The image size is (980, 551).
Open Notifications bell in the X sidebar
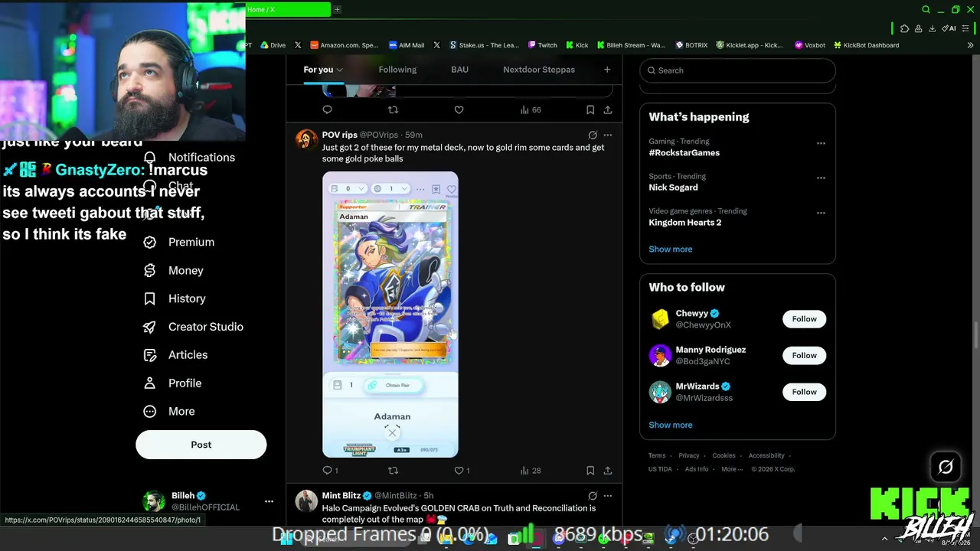pos(150,157)
